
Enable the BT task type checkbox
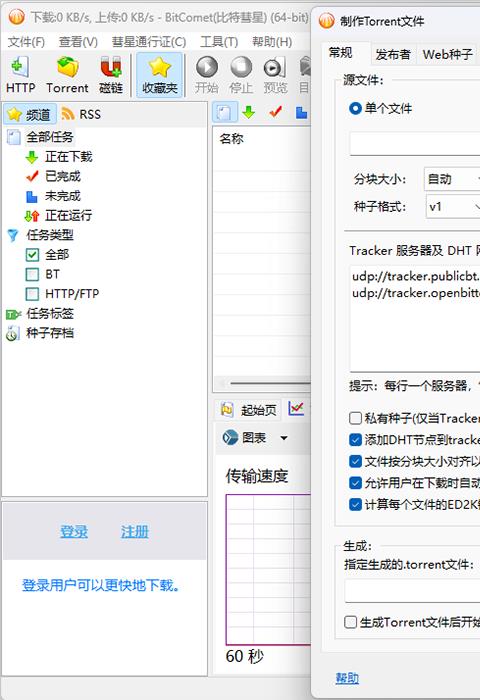32,274
